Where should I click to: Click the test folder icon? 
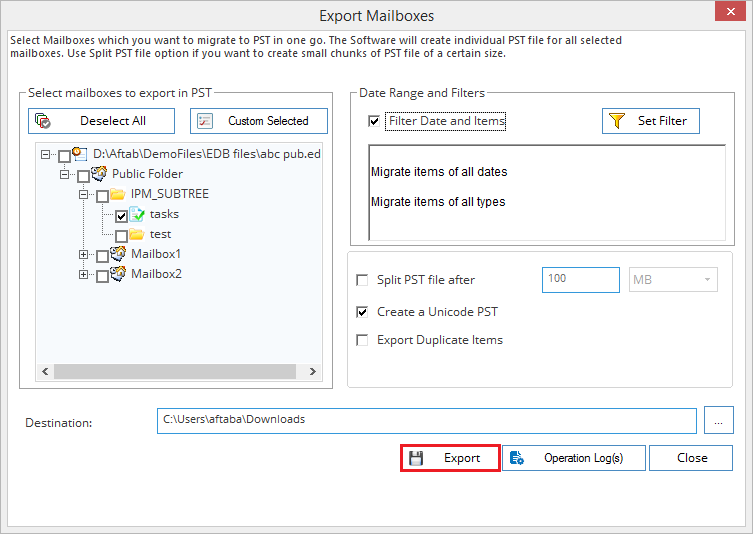coord(137,234)
